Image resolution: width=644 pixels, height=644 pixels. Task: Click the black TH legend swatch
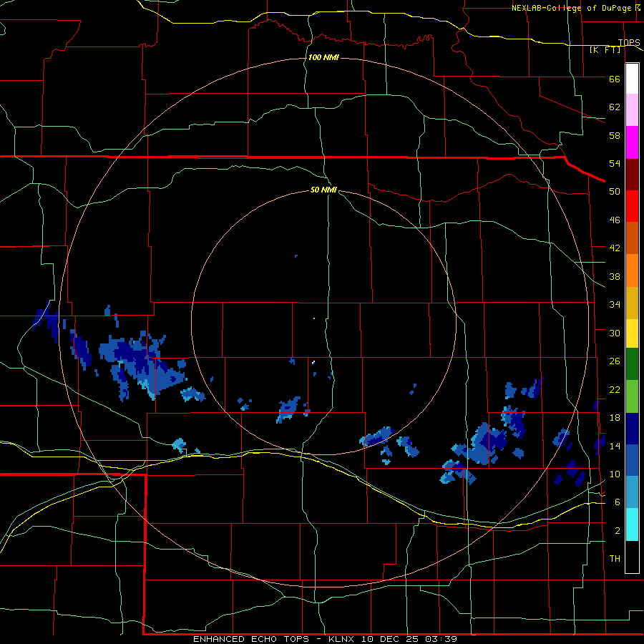click(x=632, y=557)
